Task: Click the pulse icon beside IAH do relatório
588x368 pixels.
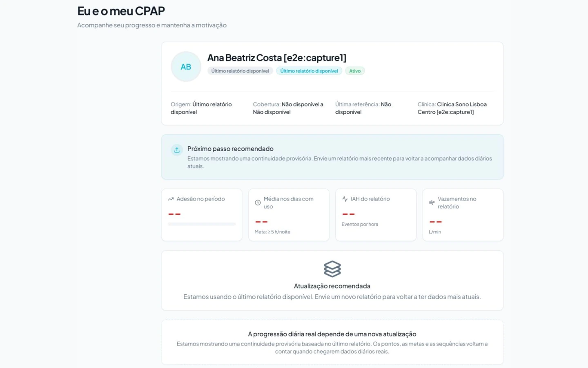Action: click(345, 199)
